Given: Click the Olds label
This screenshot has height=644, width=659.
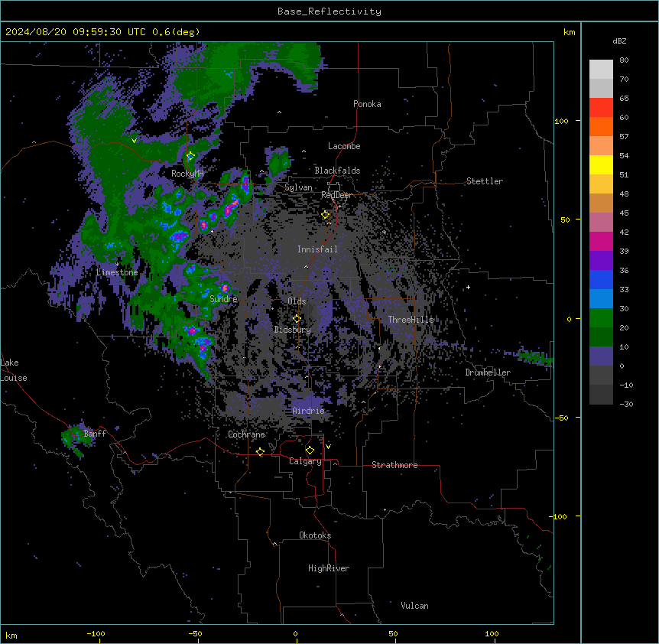Looking at the screenshot, I should click(x=297, y=301).
